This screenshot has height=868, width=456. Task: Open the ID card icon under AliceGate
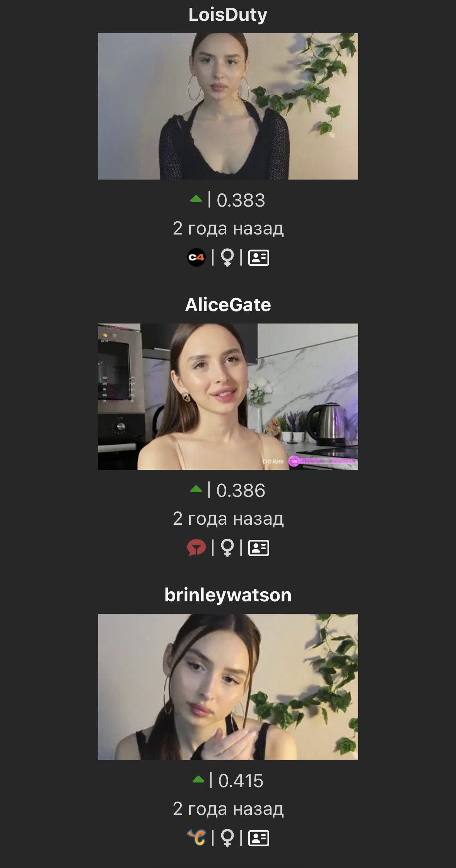(x=259, y=548)
